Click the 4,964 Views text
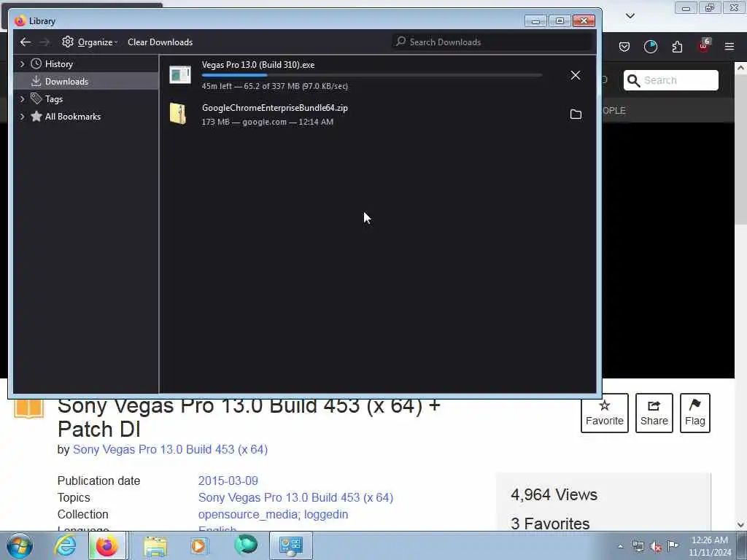 [x=554, y=495]
